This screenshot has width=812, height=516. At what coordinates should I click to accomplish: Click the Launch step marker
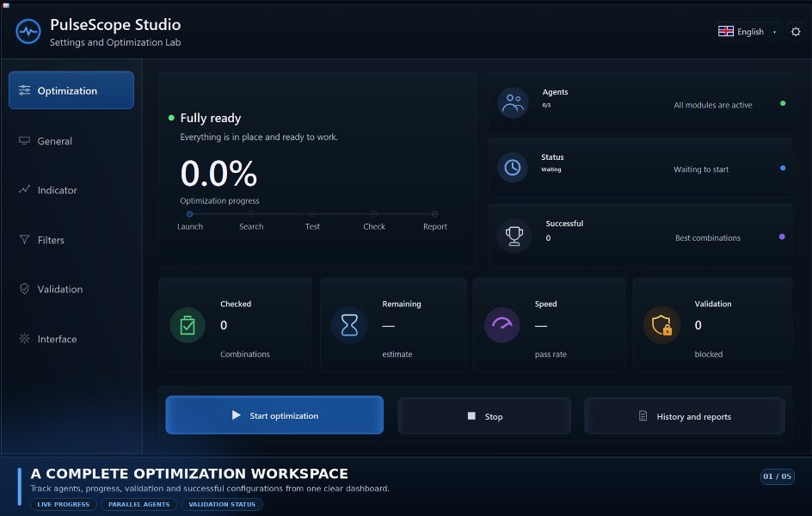pos(189,214)
